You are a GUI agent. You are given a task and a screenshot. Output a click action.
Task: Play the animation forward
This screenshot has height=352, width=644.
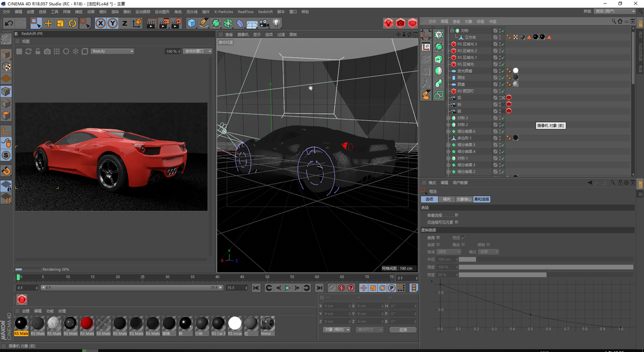288,288
